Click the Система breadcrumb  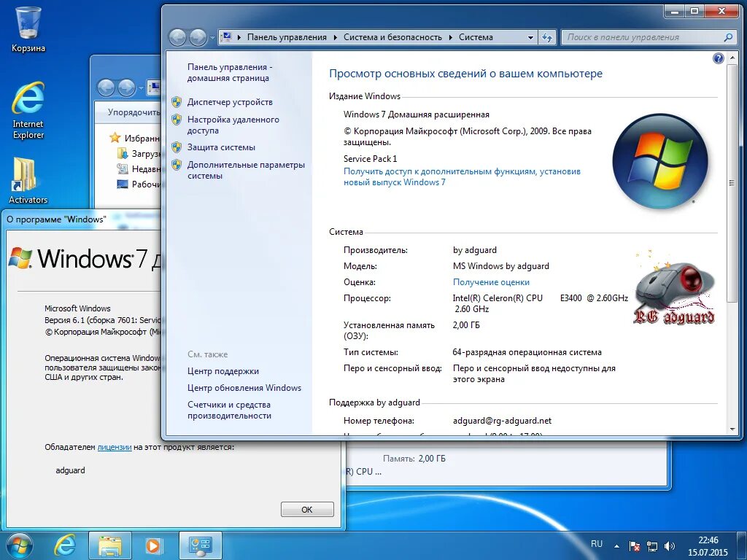pyautogui.click(x=476, y=37)
